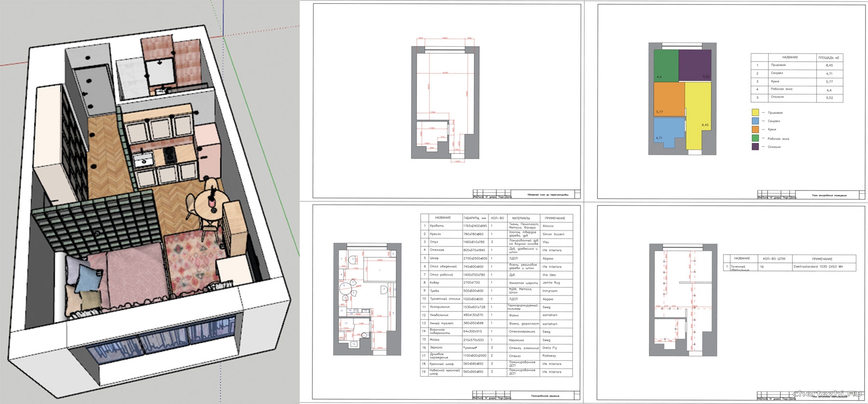Click the blue Санузел legend swatch
868x404 pixels.
pyautogui.click(x=755, y=121)
